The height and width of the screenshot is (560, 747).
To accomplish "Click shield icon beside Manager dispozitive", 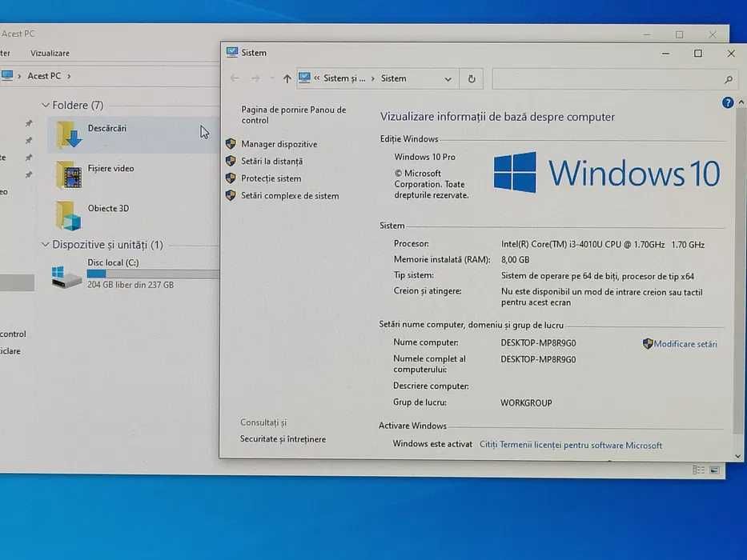I will [231, 144].
